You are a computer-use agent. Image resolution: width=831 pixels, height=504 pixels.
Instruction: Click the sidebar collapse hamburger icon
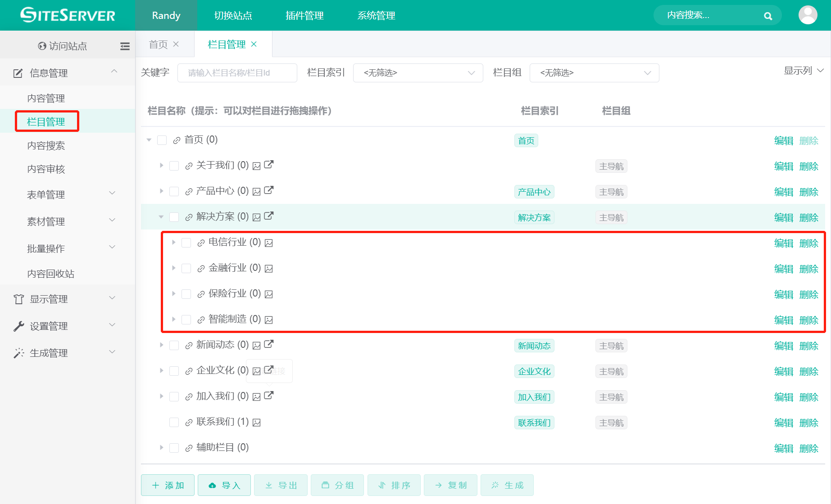[125, 45]
